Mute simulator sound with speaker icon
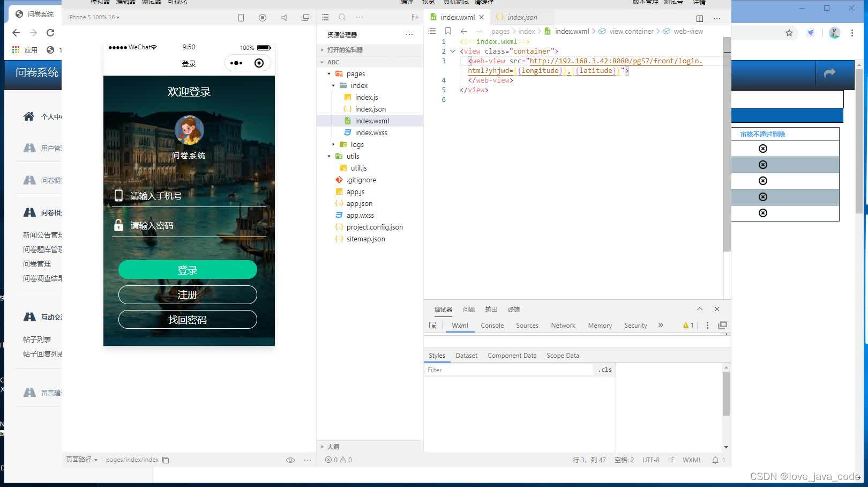The height and width of the screenshot is (487, 868). 284,18
